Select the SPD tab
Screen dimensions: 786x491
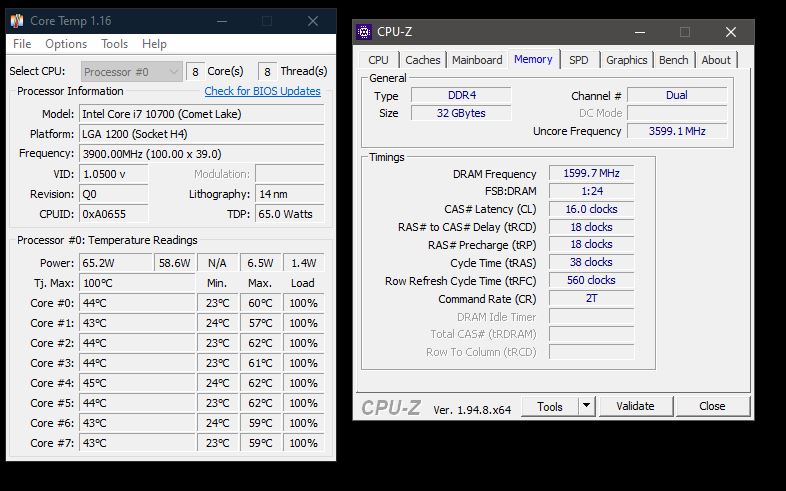tap(579, 60)
